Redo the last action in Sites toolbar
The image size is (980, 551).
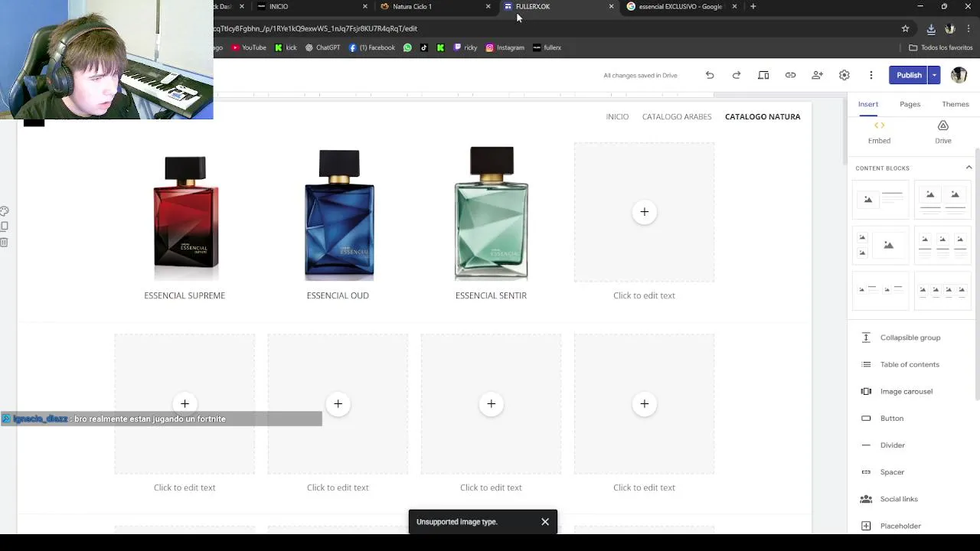tap(737, 75)
